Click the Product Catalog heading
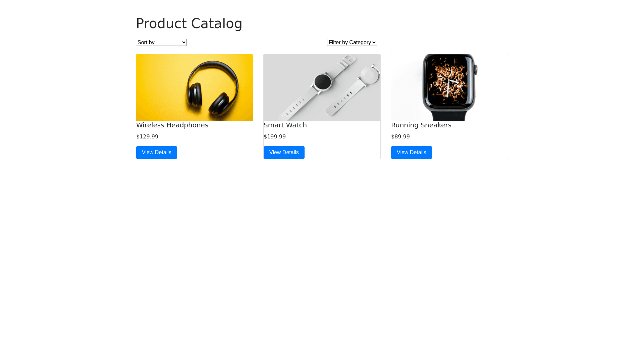Viewport: 644px width, 362px height. pyautogui.click(x=189, y=23)
